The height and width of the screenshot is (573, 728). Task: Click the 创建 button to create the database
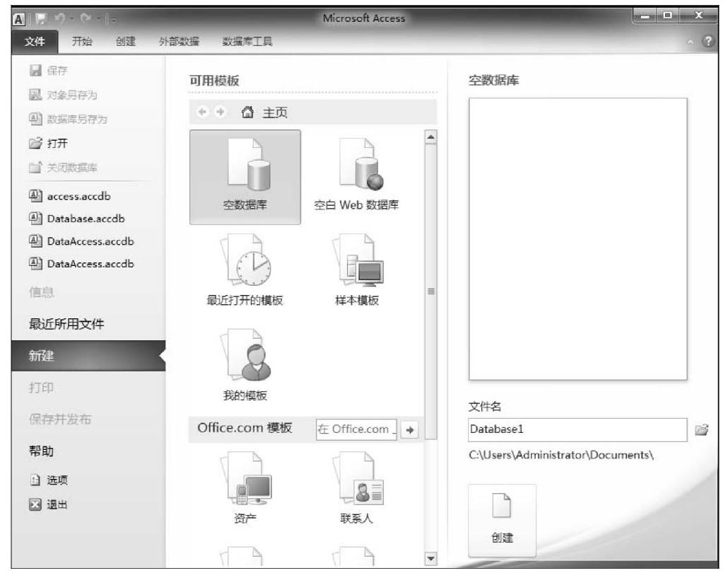pos(502,520)
